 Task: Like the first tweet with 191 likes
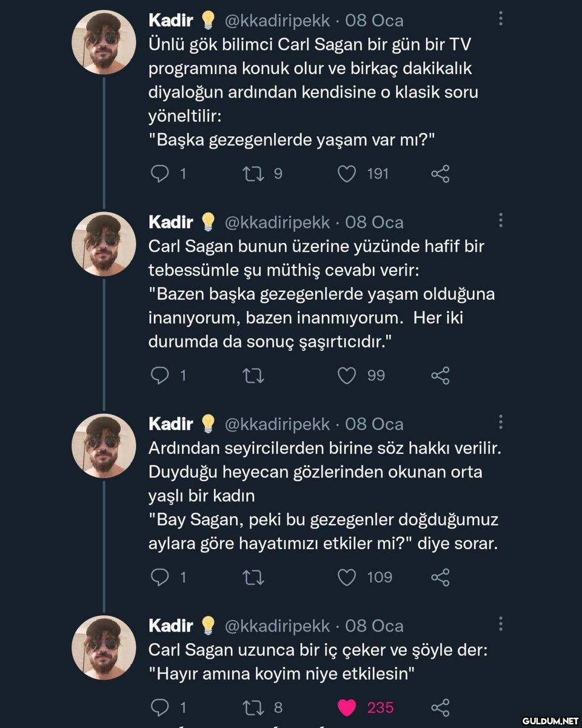[x=346, y=174]
